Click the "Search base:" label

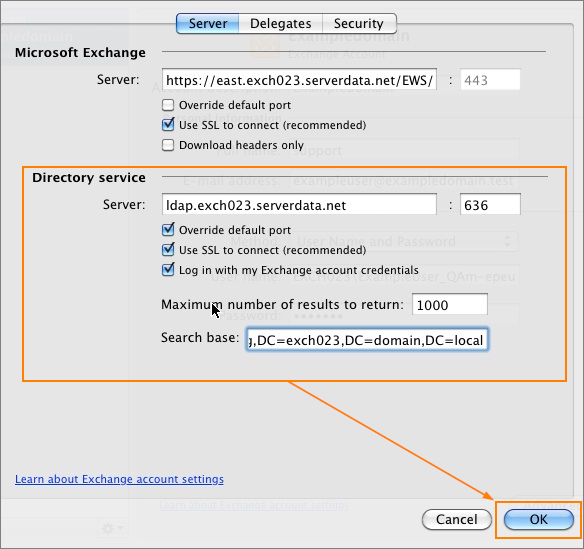pyautogui.click(x=200, y=338)
